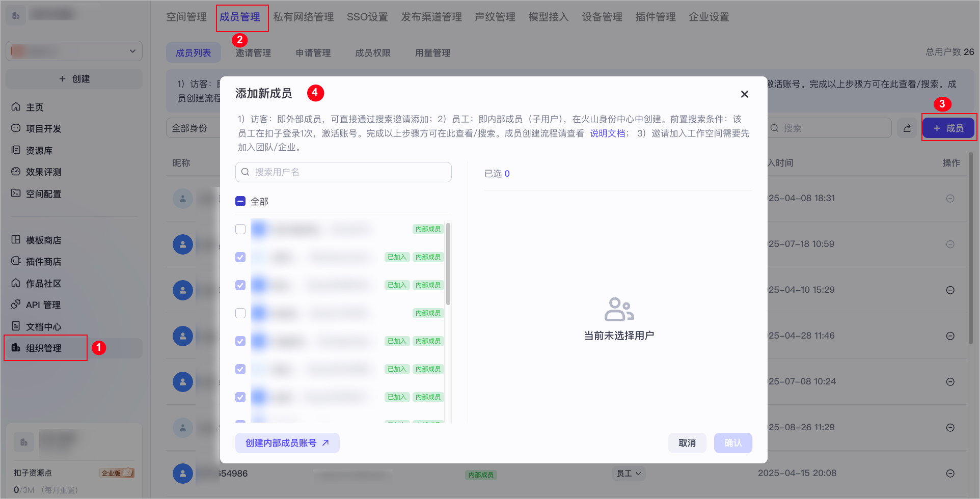Go to the 企业设置 tab

709,17
